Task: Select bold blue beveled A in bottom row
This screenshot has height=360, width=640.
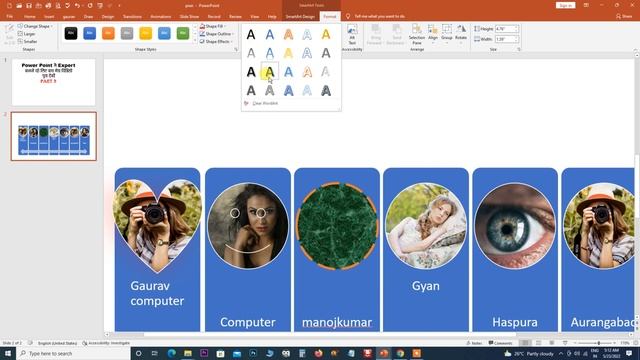Action: click(x=288, y=91)
